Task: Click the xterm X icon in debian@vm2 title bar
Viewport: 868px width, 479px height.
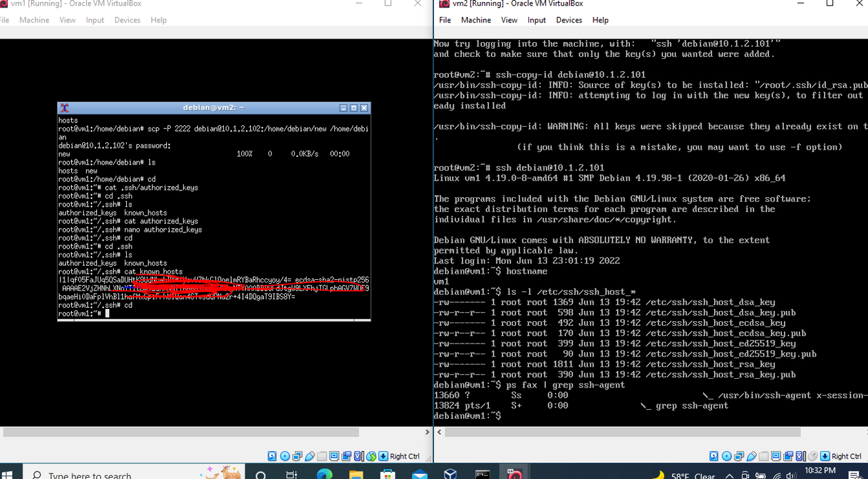Action: coord(64,108)
